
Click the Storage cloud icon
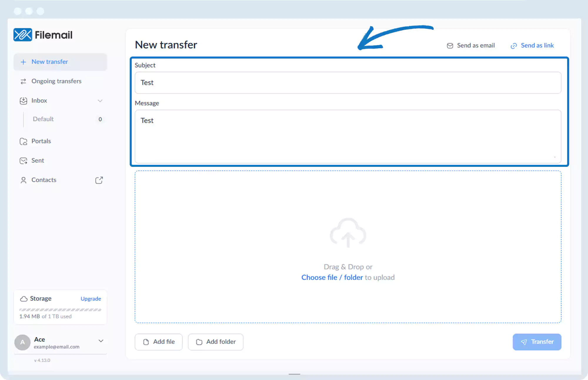(x=24, y=299)
